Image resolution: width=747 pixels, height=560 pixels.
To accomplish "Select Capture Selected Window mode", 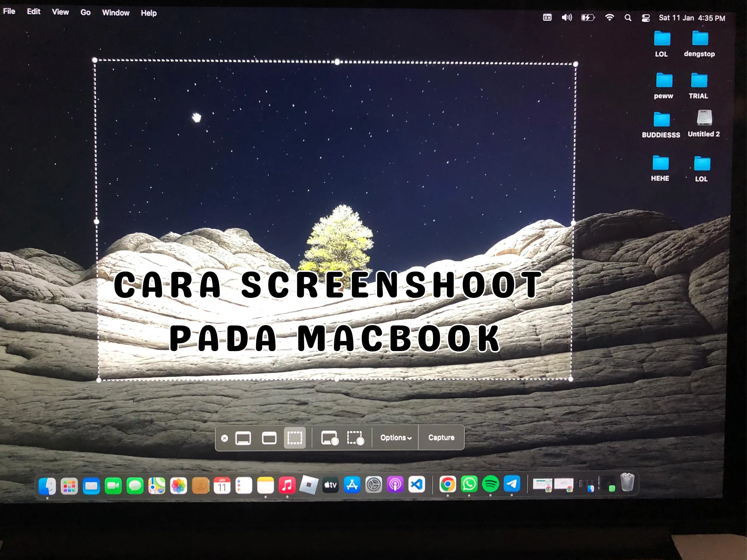I will coord(269,437).
